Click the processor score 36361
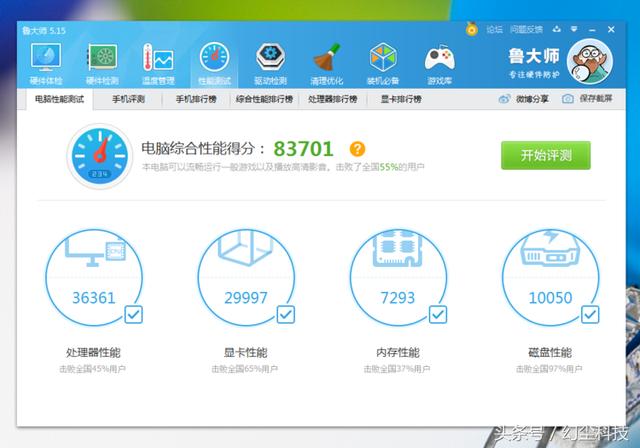The height and width of the screenshot is (448, 640). tap(93, 298)
